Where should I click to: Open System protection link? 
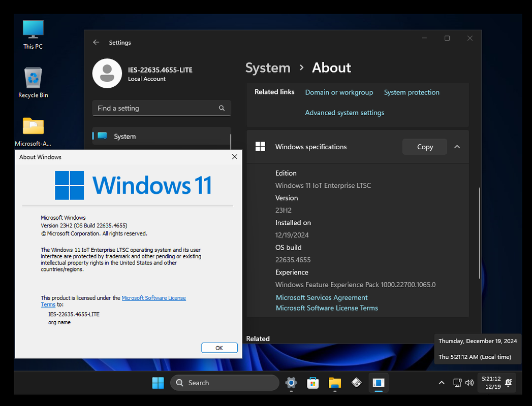pos(412,92)
